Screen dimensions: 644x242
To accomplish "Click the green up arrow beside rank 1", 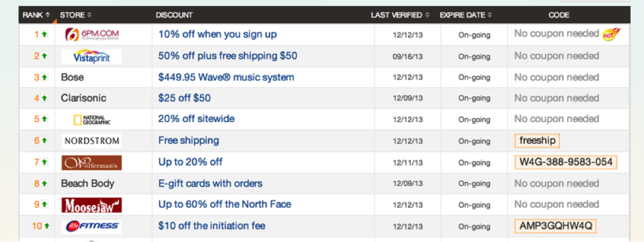I will coord(44,35).
